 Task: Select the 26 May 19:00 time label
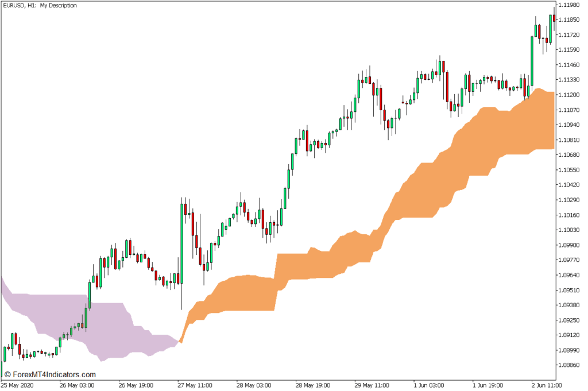(137, 385)
